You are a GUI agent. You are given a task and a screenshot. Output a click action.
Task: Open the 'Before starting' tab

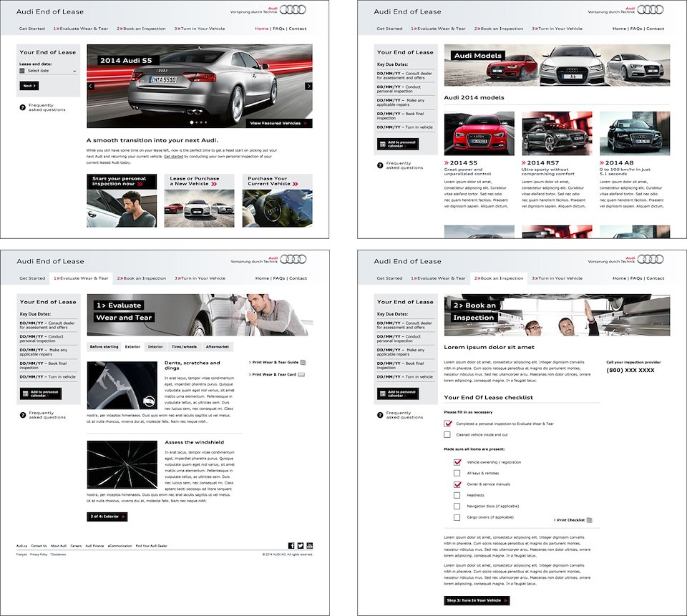pyautogui.click(x=104, y=346)
